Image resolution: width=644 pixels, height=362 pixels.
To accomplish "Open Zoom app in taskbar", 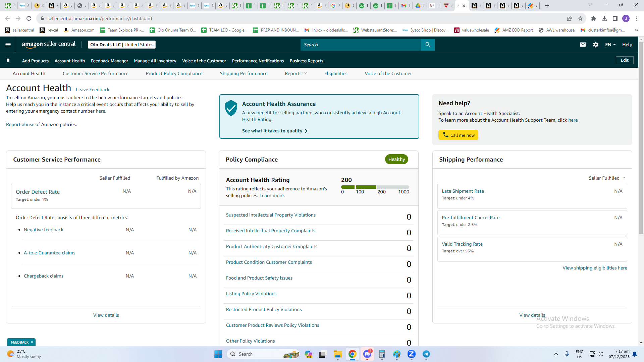I will pos(412,354).
